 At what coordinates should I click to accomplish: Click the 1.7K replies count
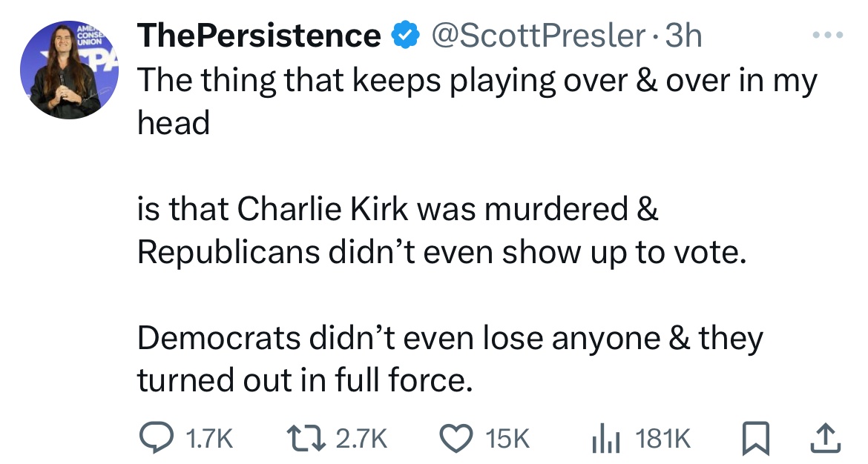point(207,440)
